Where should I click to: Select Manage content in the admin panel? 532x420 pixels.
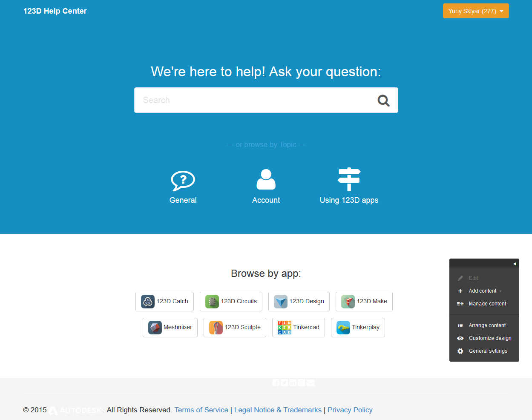487,304
